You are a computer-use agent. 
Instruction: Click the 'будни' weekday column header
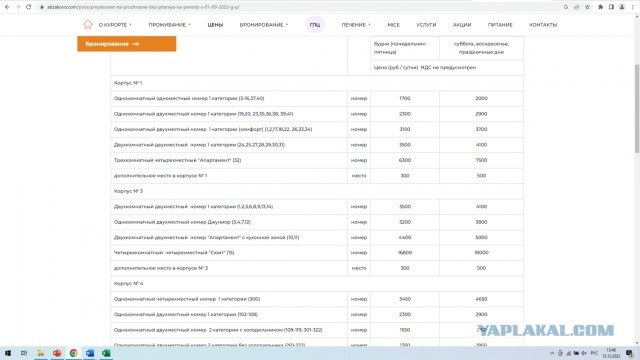(405, 48)
